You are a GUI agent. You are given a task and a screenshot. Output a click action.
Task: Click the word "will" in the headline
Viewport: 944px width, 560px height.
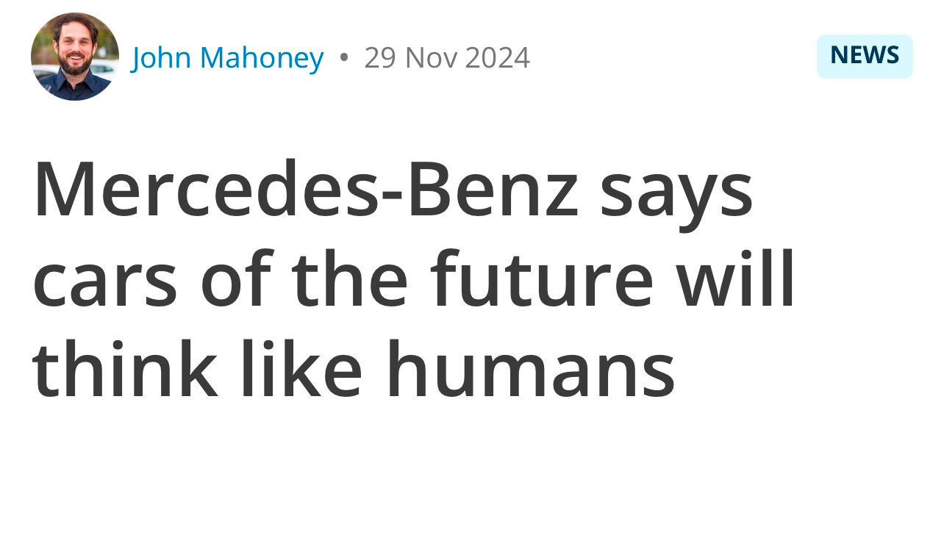[736, 279]
